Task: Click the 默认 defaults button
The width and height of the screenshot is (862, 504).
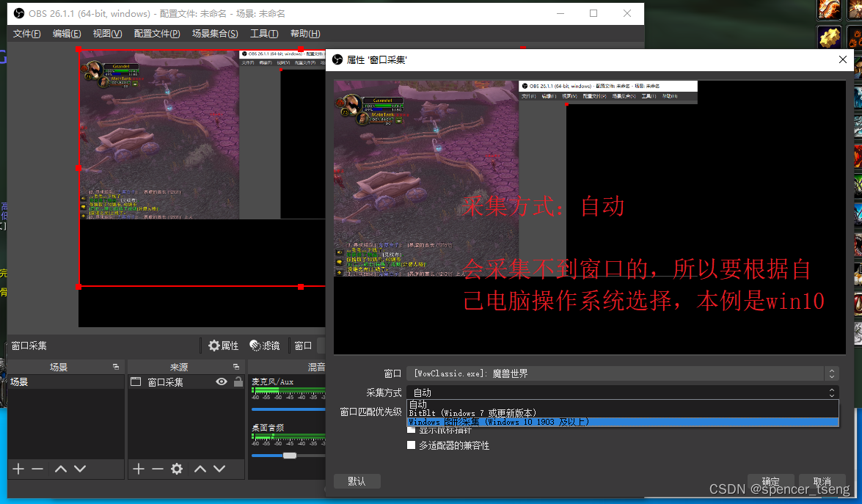Action: (357, 481)
